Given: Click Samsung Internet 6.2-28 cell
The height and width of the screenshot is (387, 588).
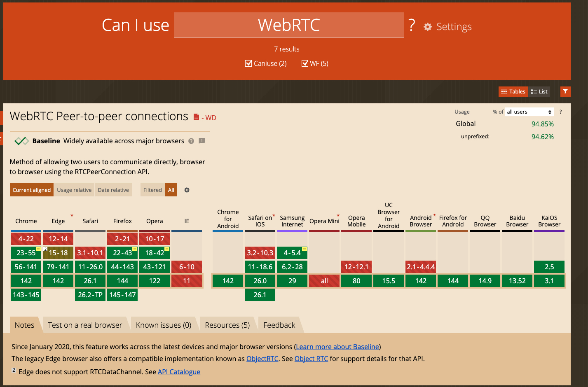Looking at the screenshot, I should (x=292, y=267).
